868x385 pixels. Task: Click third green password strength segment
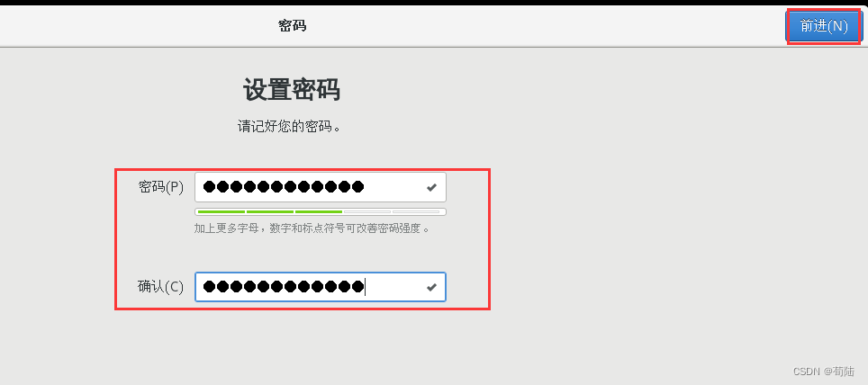[319, 212]
